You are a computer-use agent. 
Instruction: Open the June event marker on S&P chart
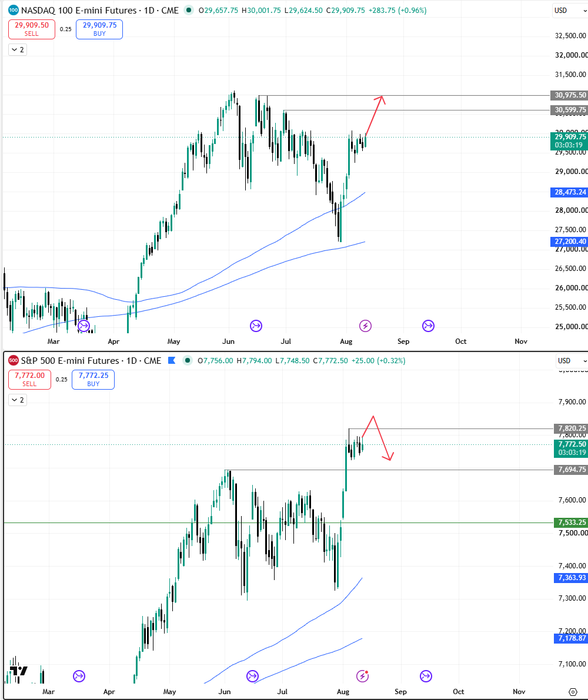252,676
